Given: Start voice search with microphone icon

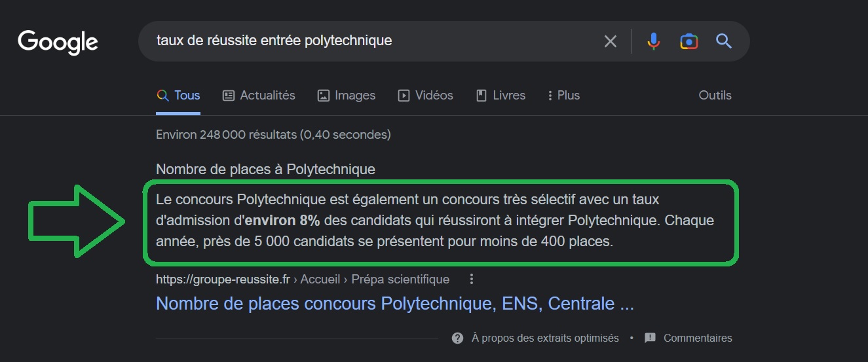Looking at the screenshot, I should 653,41.
